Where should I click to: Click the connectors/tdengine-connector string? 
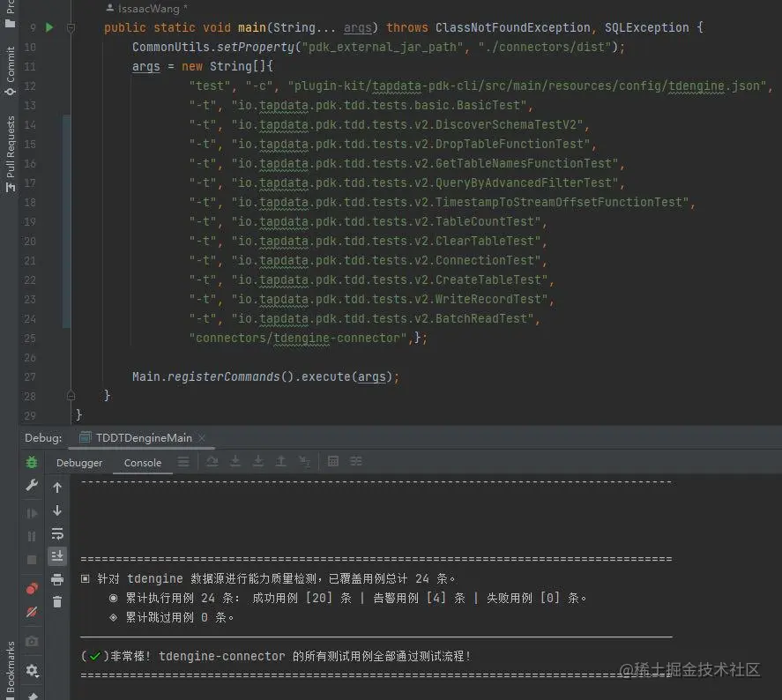tap(298, 338)
